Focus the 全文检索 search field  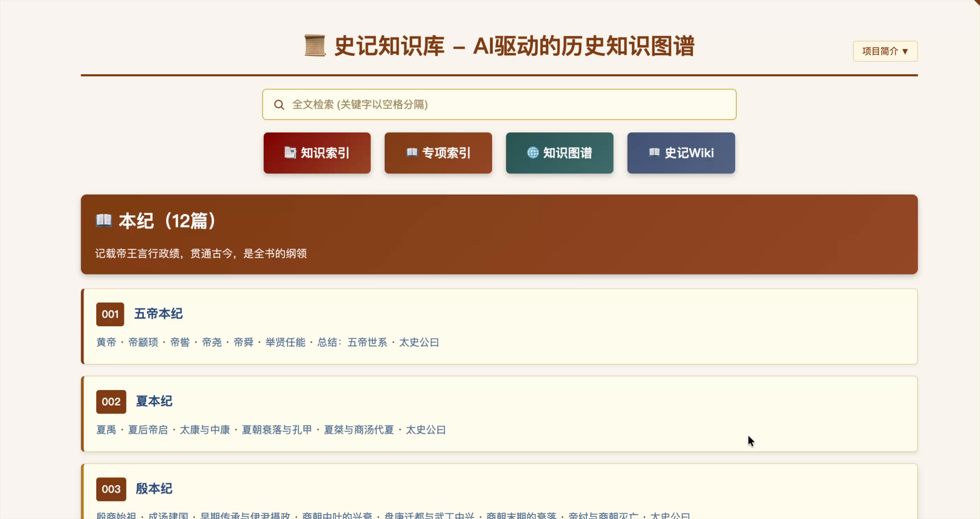tap(499, 105)
